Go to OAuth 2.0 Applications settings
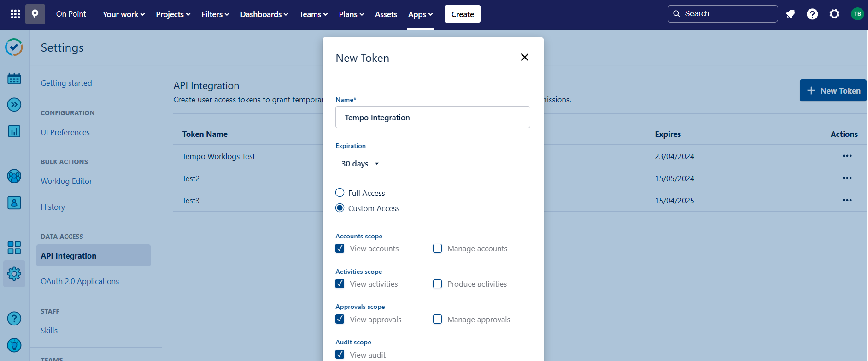The height and width of the screenshot is (361, 868). (x=80, y=281)
